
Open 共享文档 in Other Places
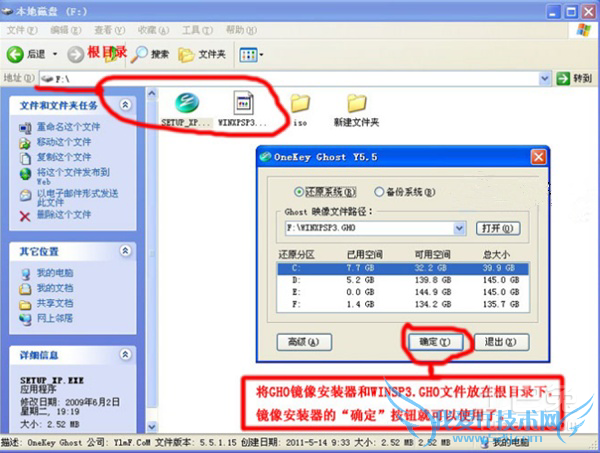[x=55, y=303]
